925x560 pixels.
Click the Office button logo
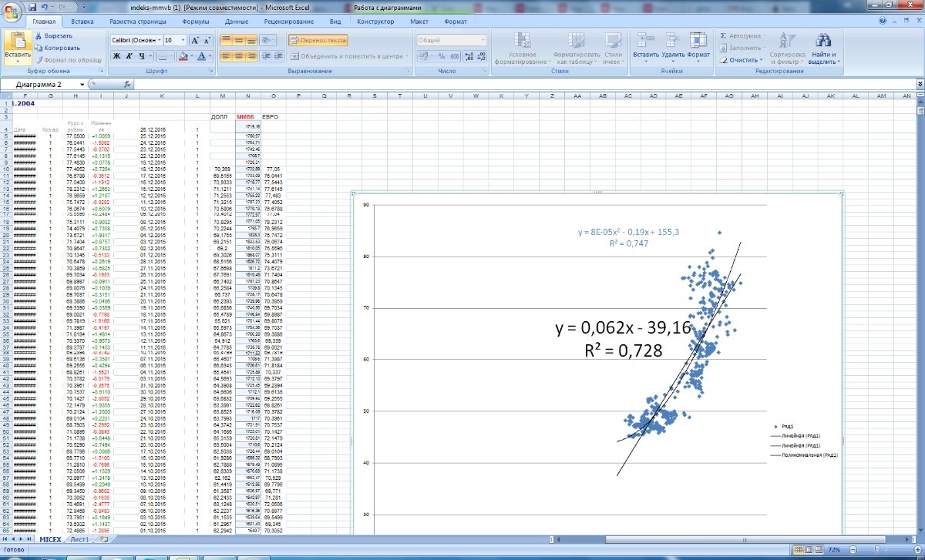(13, 13)
